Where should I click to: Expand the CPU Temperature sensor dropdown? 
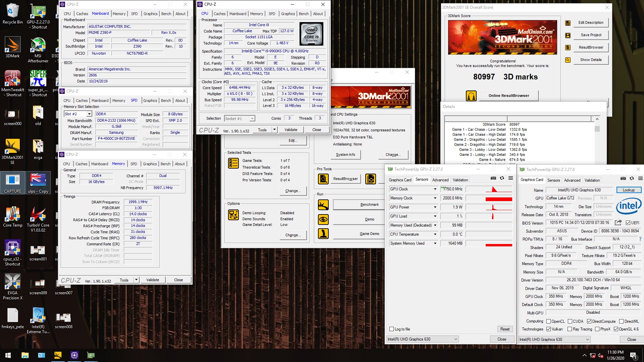coord(435,234)
